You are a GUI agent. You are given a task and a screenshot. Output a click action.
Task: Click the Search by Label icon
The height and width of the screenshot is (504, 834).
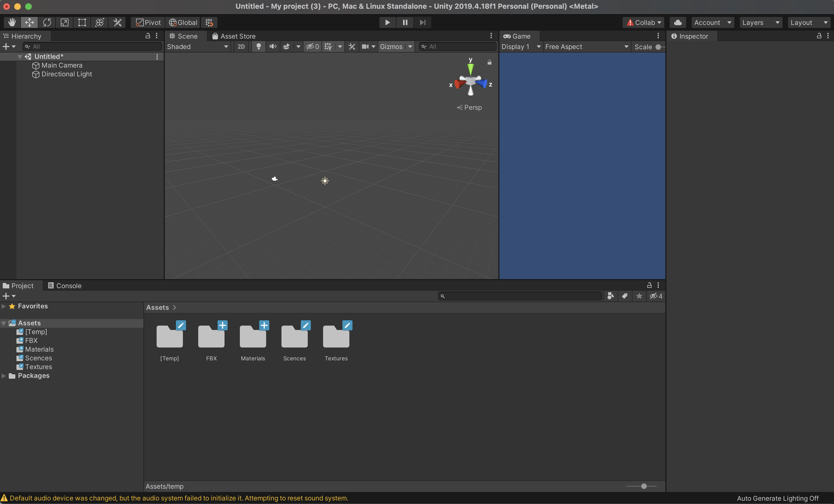[x=625, y=296]
